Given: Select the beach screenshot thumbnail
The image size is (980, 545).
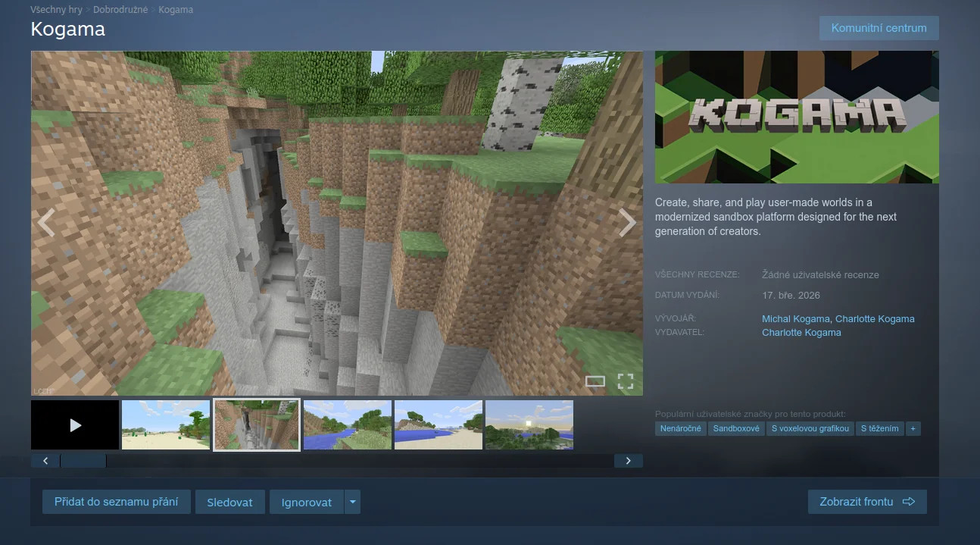Looking at the screenshot, I should click(x=166, y=425).
